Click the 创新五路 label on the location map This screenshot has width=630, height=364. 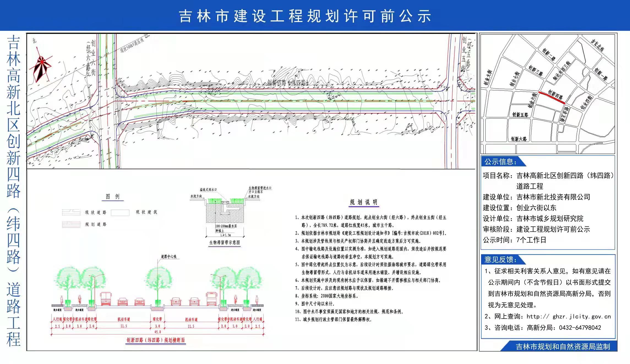(520, 115)
